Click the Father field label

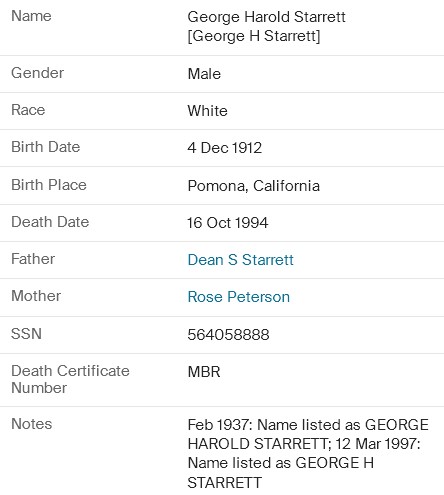click(33, 259)
